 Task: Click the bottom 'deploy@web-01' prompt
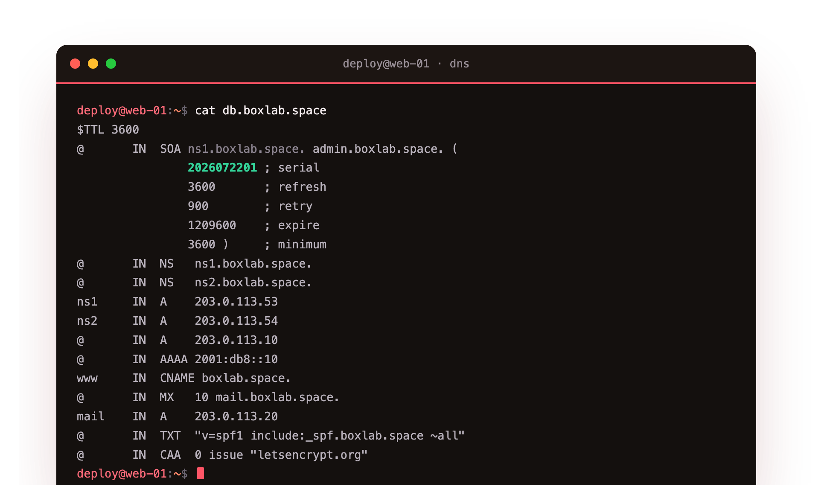(x=122, y=474)
